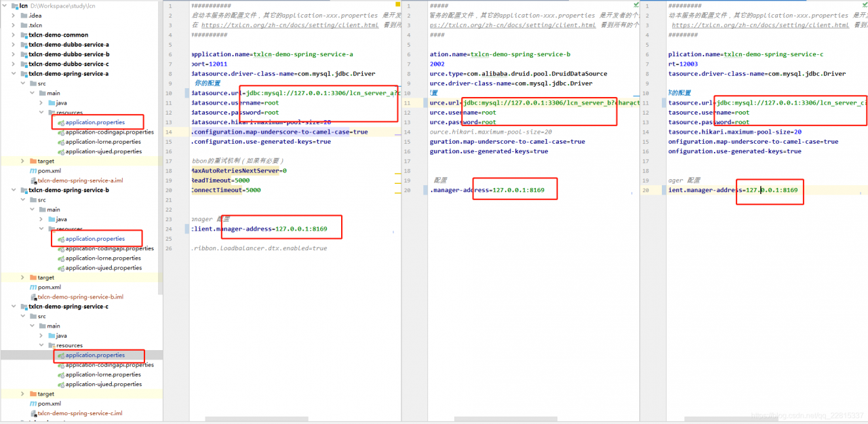Expand the txlcn-demo-common module

pyautogui.click(x=14, y=35)
